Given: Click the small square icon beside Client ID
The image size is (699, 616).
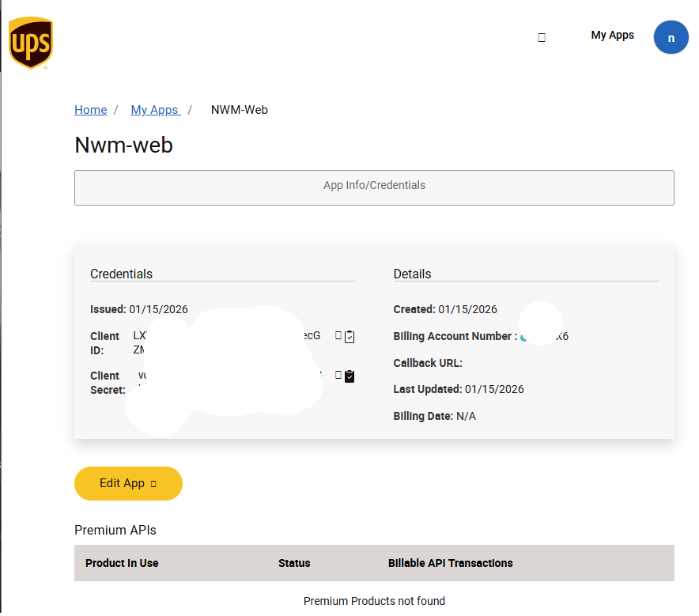Looking at the screenshot, I should tap(338, 335).
